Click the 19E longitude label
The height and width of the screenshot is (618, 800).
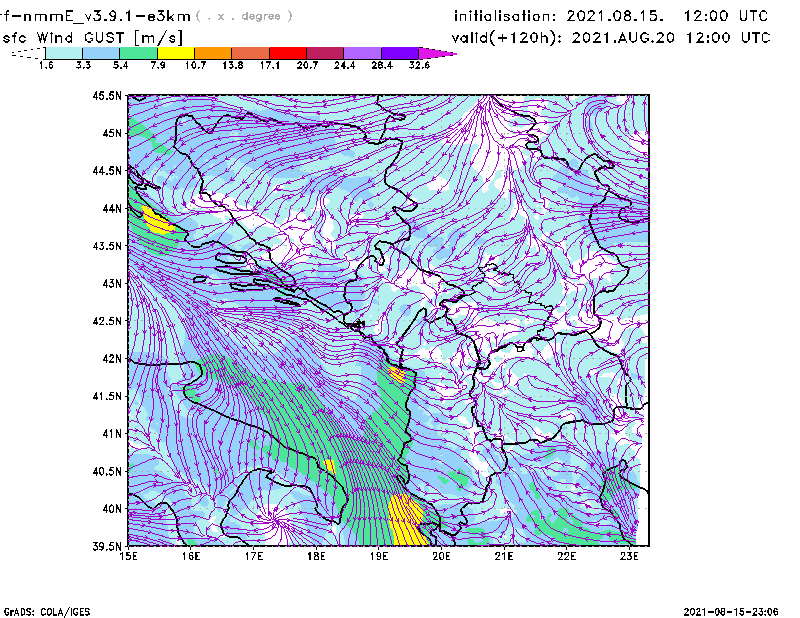(x=379, y=556)
